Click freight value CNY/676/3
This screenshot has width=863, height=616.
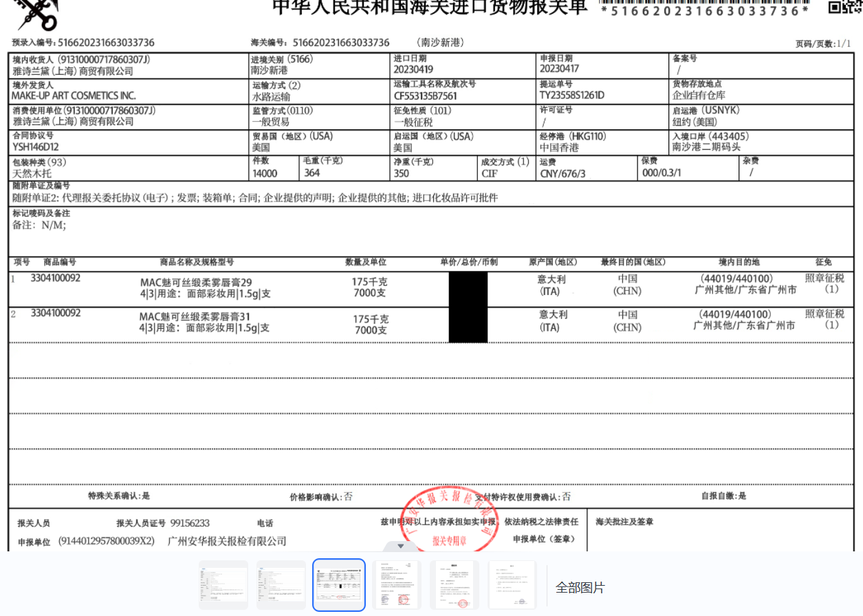pos(562,174)
